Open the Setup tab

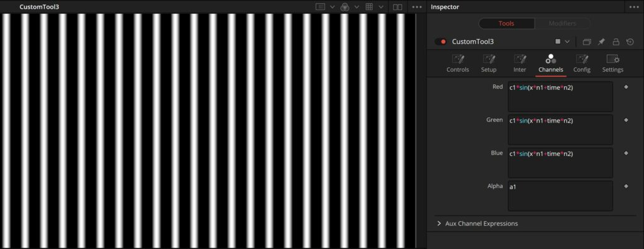point(489,64)
